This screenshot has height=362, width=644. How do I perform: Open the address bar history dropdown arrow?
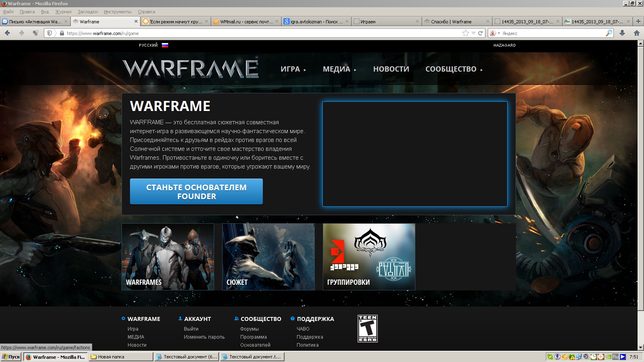pos(473,33)
